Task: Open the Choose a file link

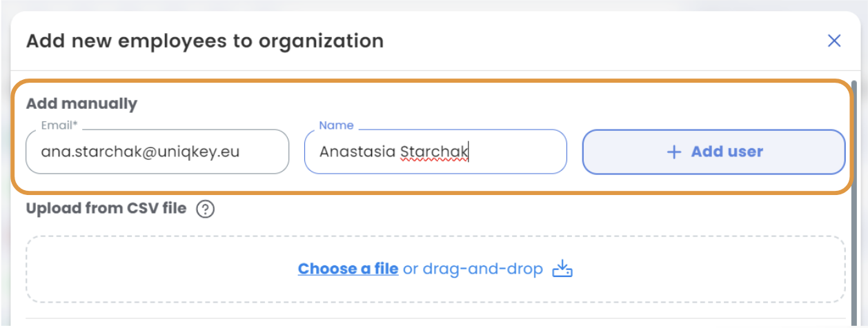Action: point(348,269)
